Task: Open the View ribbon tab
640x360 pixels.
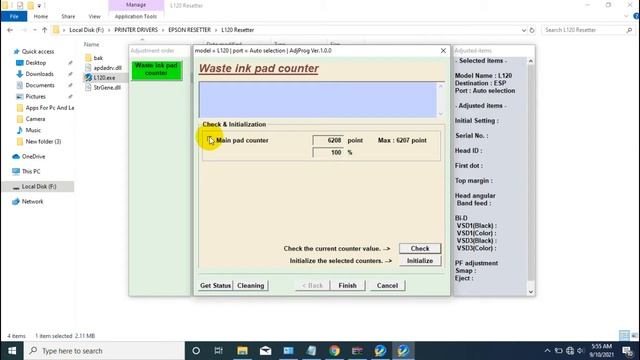Action: [94, 16]
